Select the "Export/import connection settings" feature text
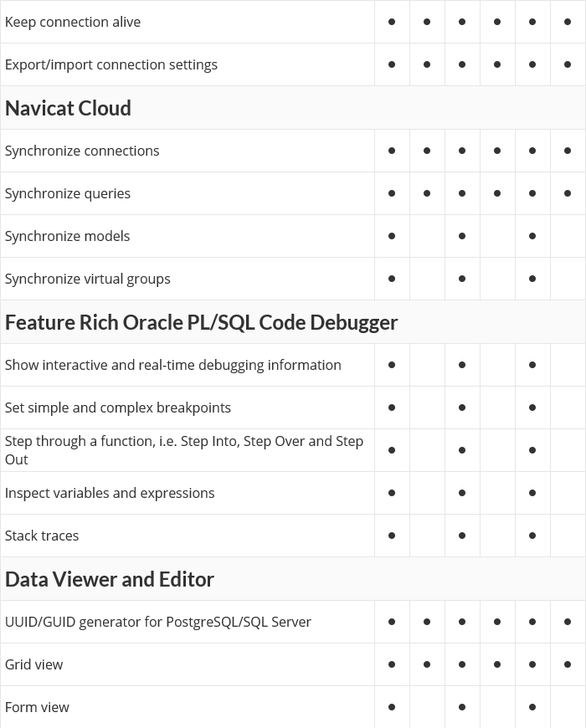 [111, 64]
